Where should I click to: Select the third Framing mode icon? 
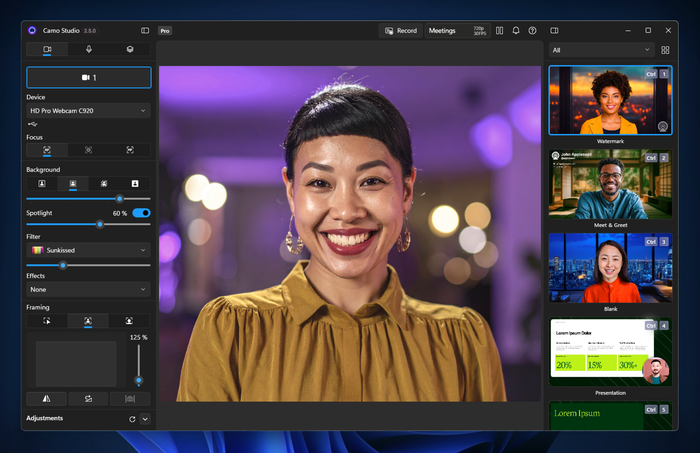tap(129, 320)
